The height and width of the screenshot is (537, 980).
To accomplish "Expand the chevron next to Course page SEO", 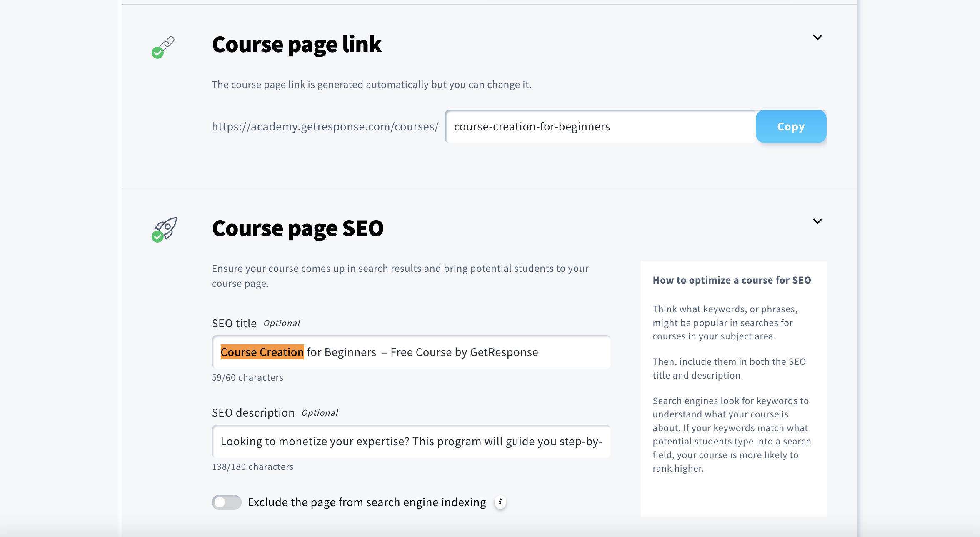I will (817, 221).
